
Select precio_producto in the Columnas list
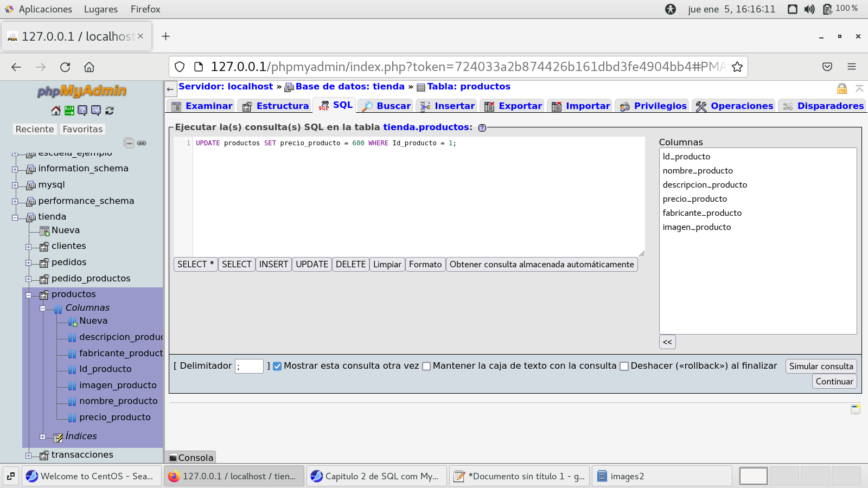pyautogui.click(x=694, y=199)
